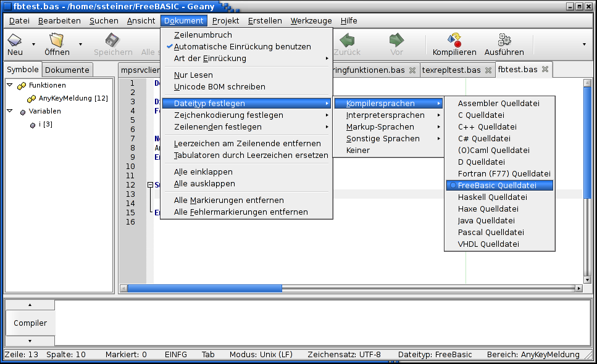
Task: Click the Öffnen folder icon
Action: 57,39
